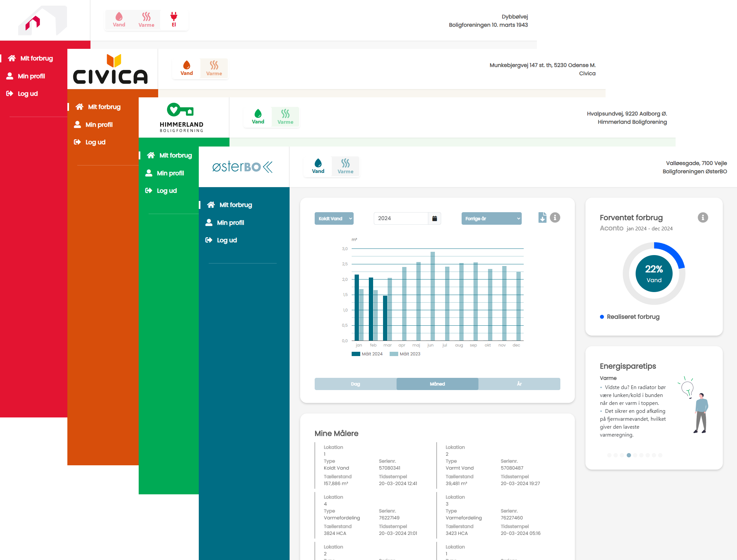Select Varme tab in the ØsterBO portal
The height and width of the screenshot is (560, 737).
(x=345, y=166)
